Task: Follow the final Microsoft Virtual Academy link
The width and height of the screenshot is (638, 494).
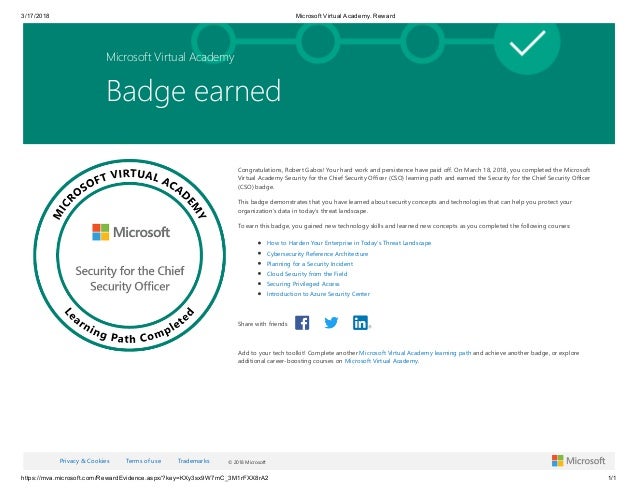Action: tap(381, 361)
